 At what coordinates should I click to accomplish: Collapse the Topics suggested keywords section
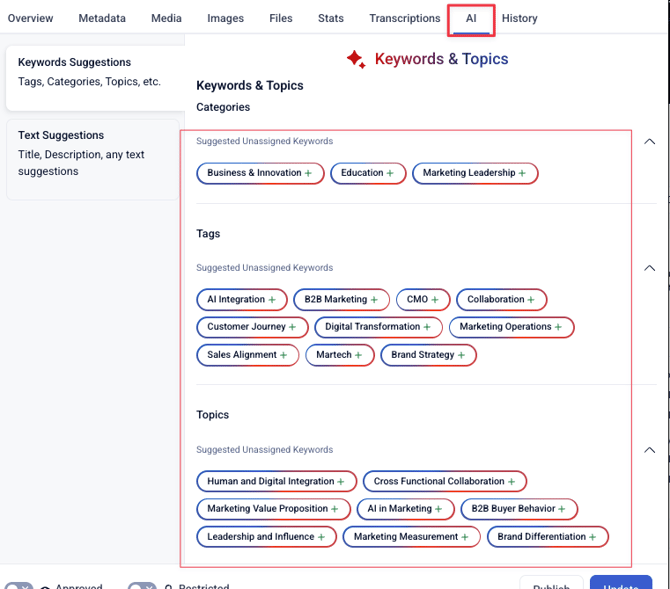click(649, 450)
